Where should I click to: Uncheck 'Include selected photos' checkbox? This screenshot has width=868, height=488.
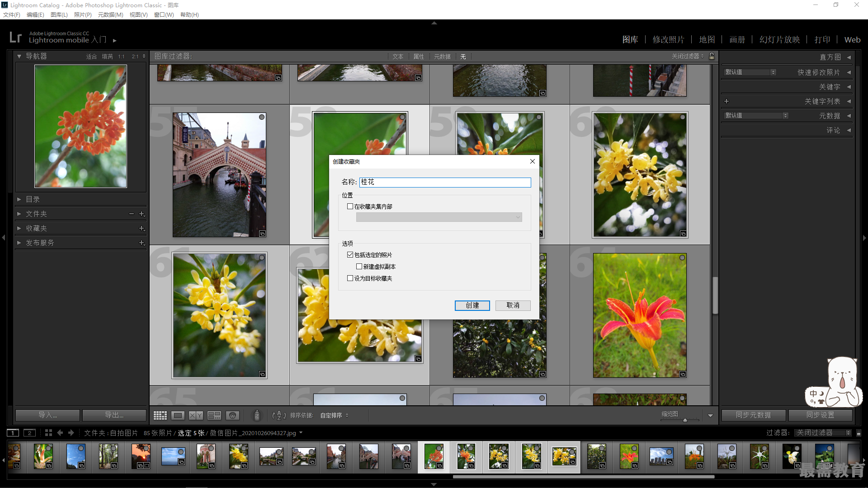tap(350, 255)
